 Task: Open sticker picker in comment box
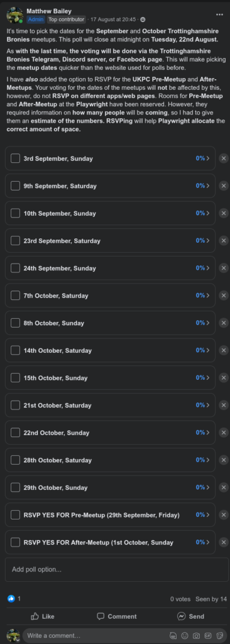click(x=219, y=636)
